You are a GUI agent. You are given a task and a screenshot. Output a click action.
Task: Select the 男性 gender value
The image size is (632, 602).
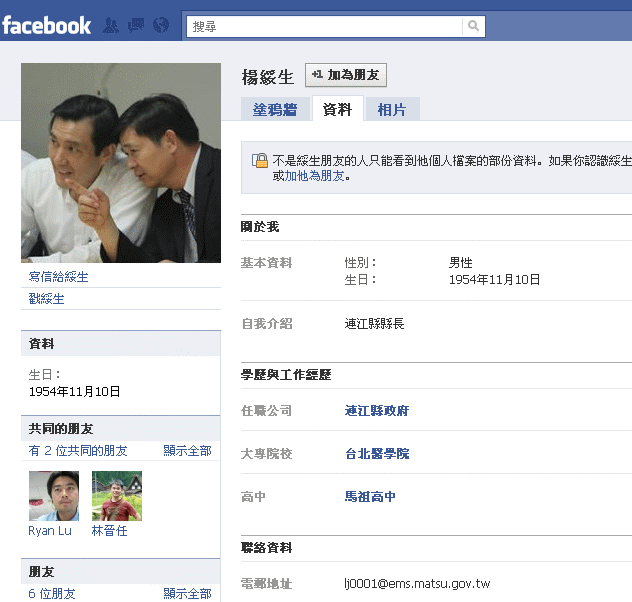click(461, 263)
